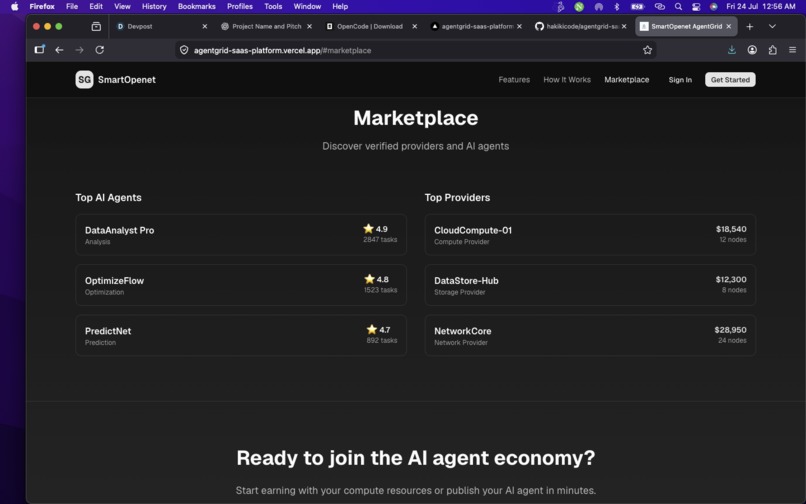The width and height of the screenshot is (806, 504).
Task: Click the 4.9 star rating
Action: point(376,229)
